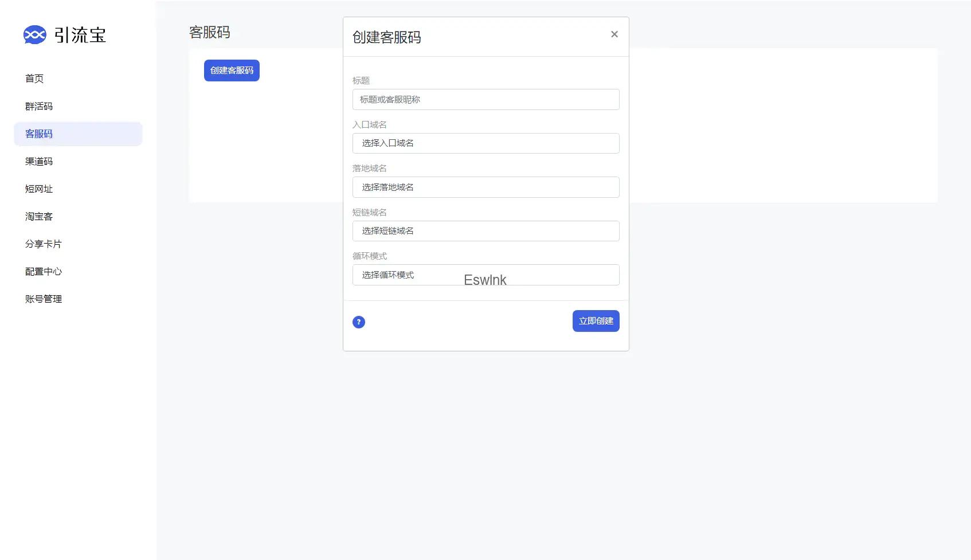971x560 pixels.
Task: Select 客服码 in the sidebar
Action: coord(39,134)
